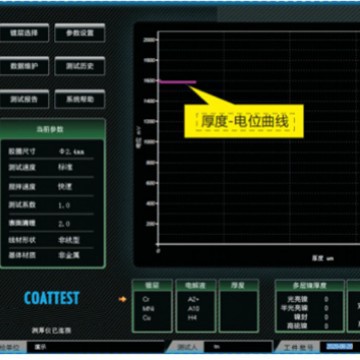This screenshot has width=360, height=360.
Task: Click into the 测试人 input field
Action: coord(238,347)
